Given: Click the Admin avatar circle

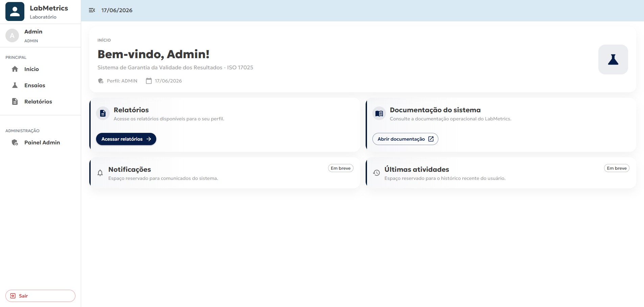Looking at the screenshot, I should point(12,36).
